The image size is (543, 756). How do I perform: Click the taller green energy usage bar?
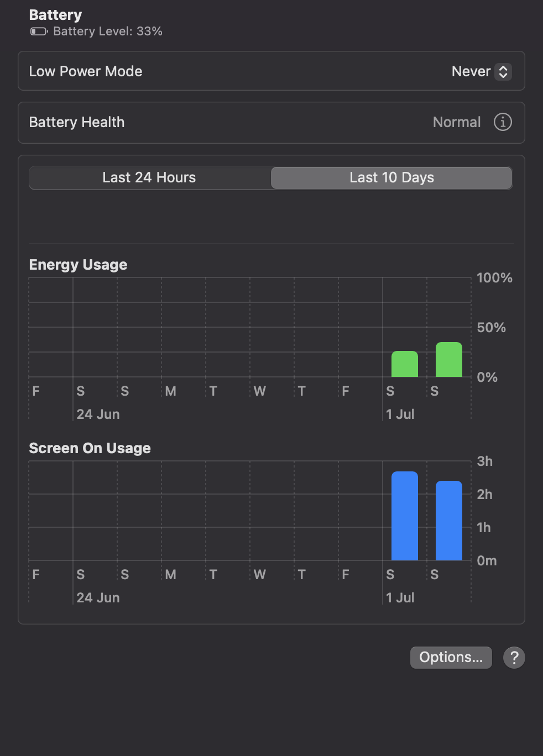tap(449, 360)
